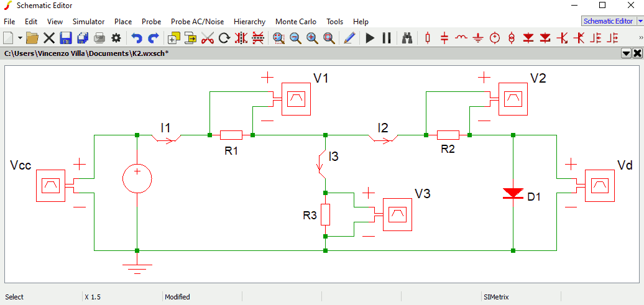
Task: Place a current source from the toolbar
Action: (512, 38)
